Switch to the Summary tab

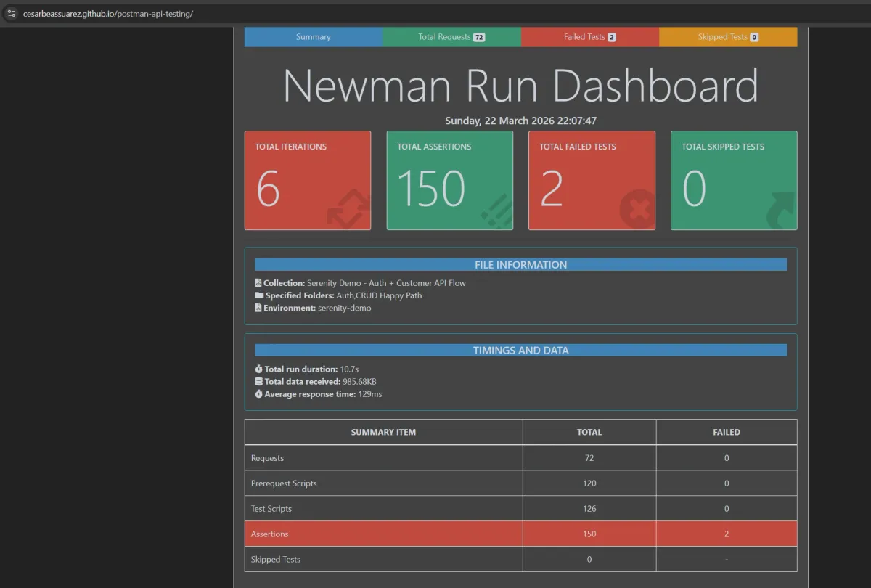pyautogui.click(x=313, y=36)
